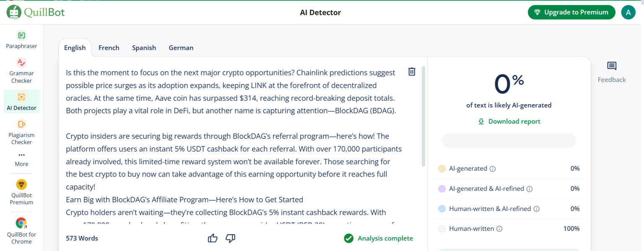The width and height of the screenshot is (644, 251).
Task: Delete text with the trash icon
Action: click(x=412, y=72)
